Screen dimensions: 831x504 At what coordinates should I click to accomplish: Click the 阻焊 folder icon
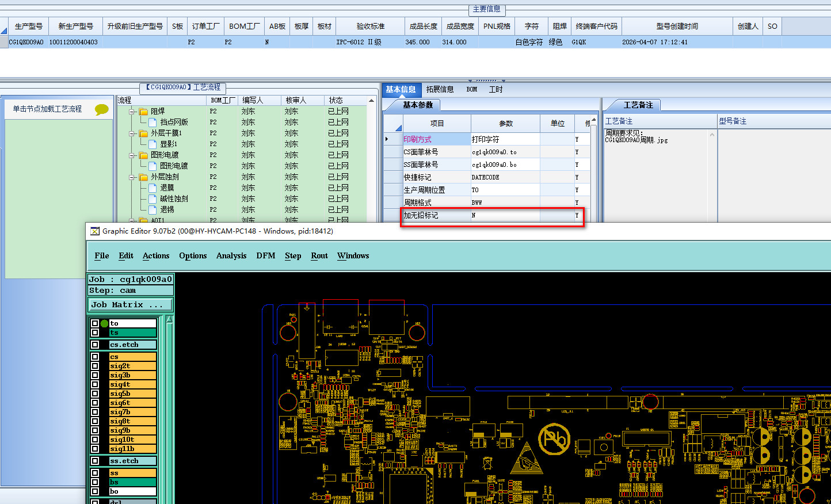(x=143, y=112)
